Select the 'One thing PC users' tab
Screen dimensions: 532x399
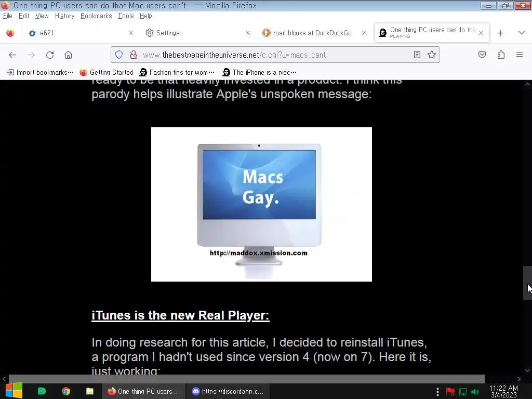pos(432,33)
